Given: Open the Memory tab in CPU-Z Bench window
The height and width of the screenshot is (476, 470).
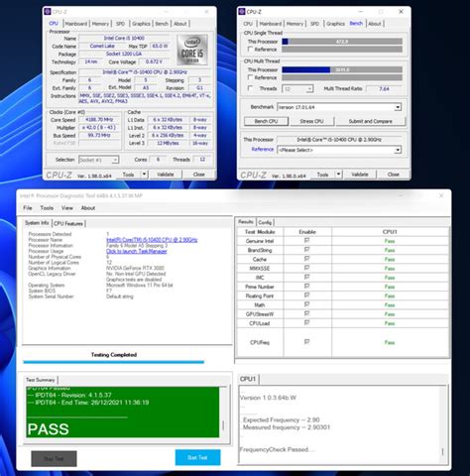Looking at the screenshot, I should click(x=294, y=24).
